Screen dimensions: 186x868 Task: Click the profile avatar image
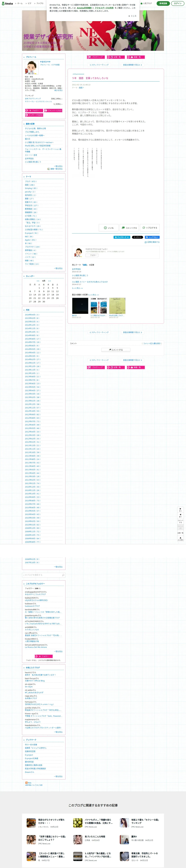(31, 68)
